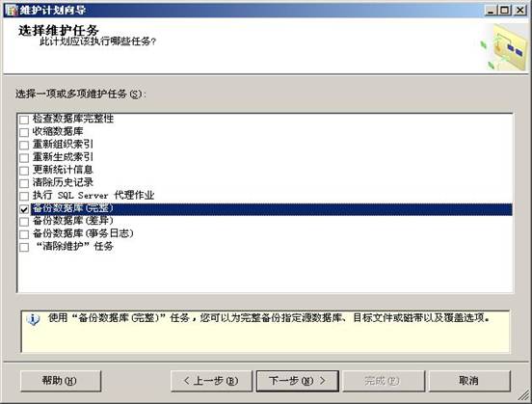Enable 备份数据库(差异) checkbox

pos(24,222)
